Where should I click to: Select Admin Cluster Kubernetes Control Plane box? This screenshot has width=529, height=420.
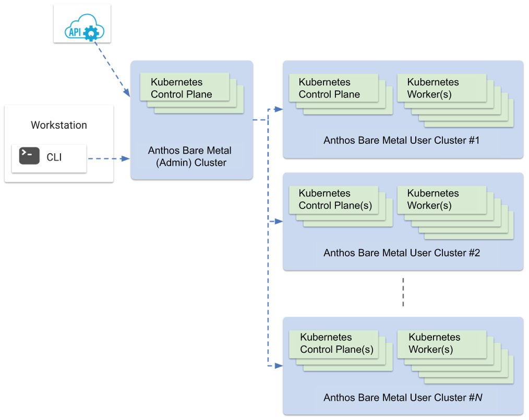pos(185,87)
